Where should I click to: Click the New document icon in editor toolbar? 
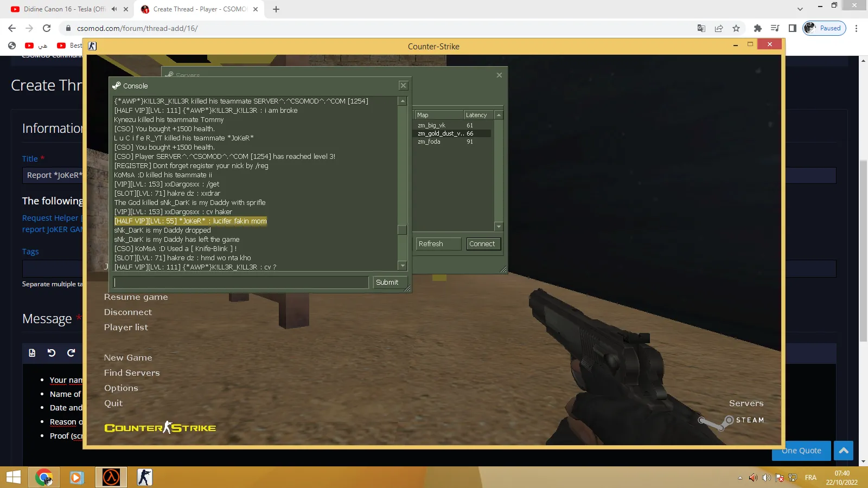32,353
